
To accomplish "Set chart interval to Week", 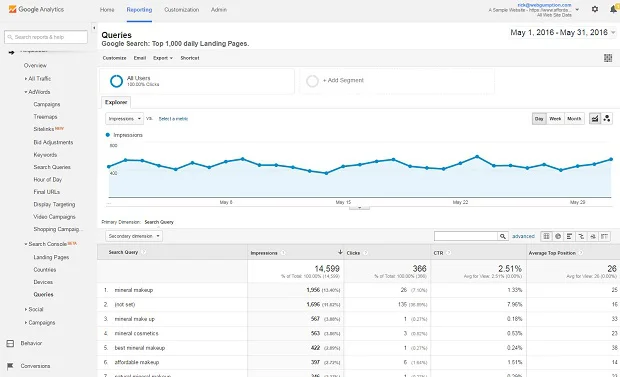I will 555,119.
